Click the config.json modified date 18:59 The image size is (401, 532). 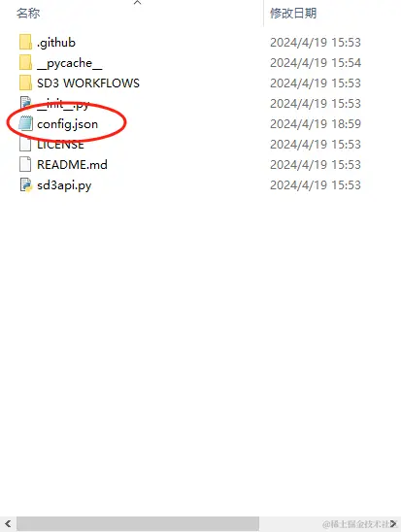(316, 124)
